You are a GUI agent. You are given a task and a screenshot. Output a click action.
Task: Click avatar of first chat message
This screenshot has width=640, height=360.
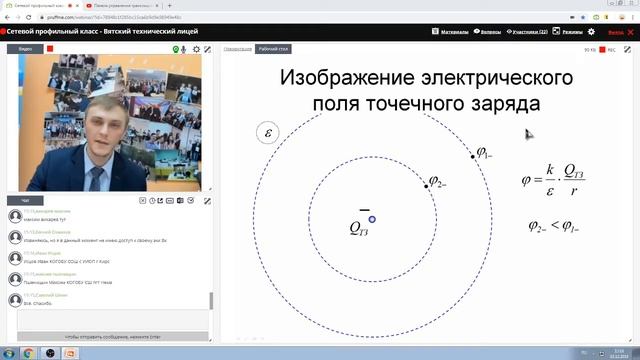(15, 216)
